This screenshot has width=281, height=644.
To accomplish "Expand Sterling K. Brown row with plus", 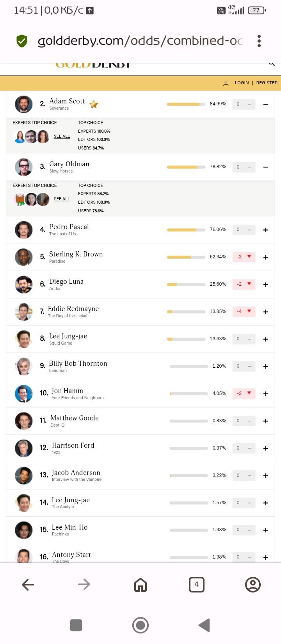I will [266, 257].
